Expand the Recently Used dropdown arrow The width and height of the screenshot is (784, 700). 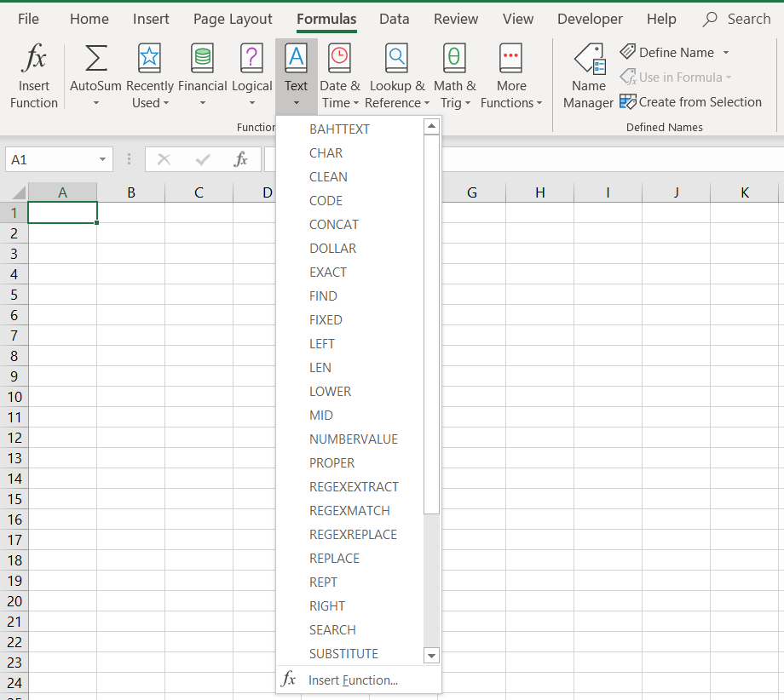tap(166, 103)
